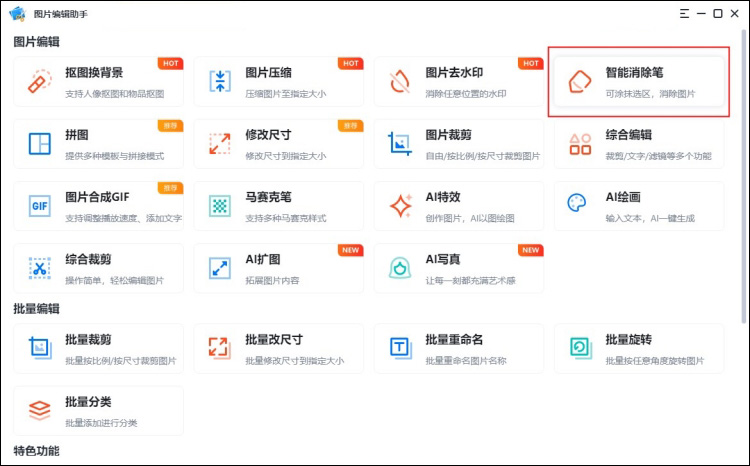750x466 pixels.
Task: Open the title bar menu icon
Action: point(684,13)
